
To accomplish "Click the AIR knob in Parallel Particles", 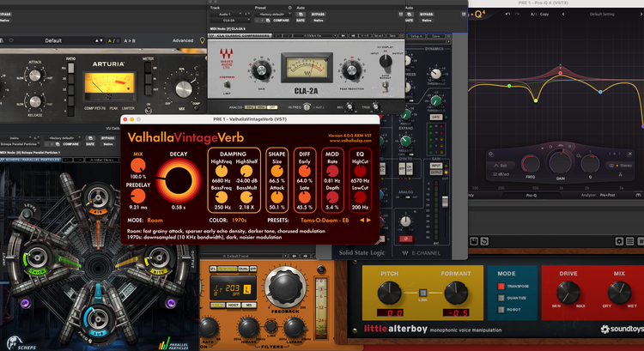I will point(99,197).
